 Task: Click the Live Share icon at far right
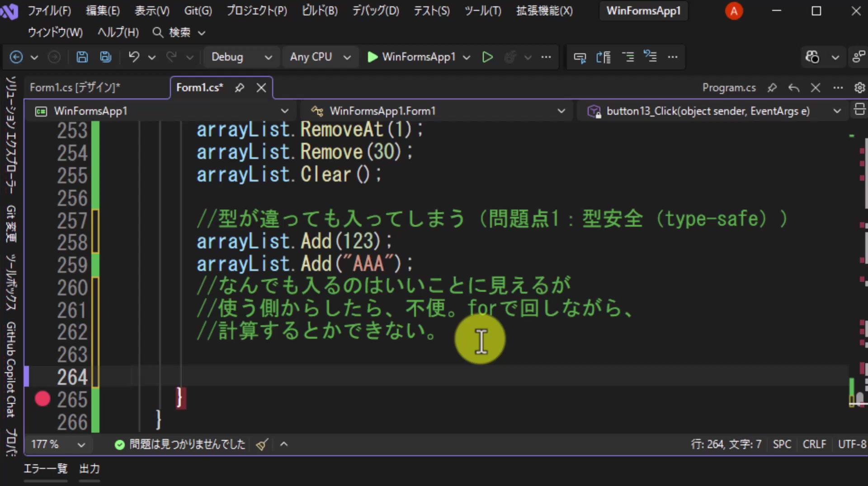pyautogui.click(x=859, y=57)
